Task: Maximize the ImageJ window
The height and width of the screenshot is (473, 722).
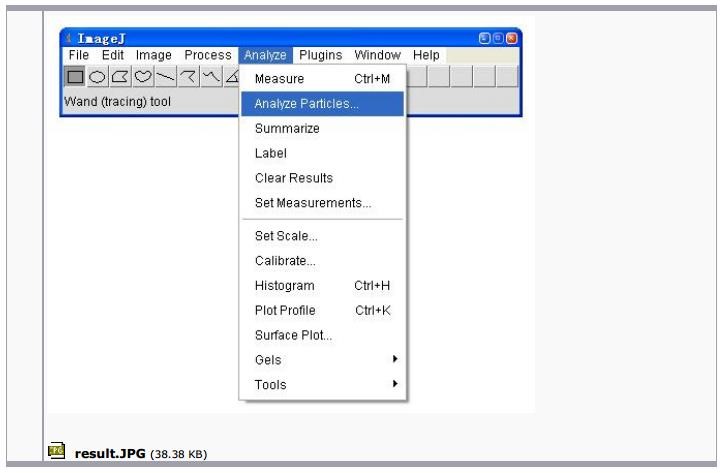Action: tap(498, 38)
